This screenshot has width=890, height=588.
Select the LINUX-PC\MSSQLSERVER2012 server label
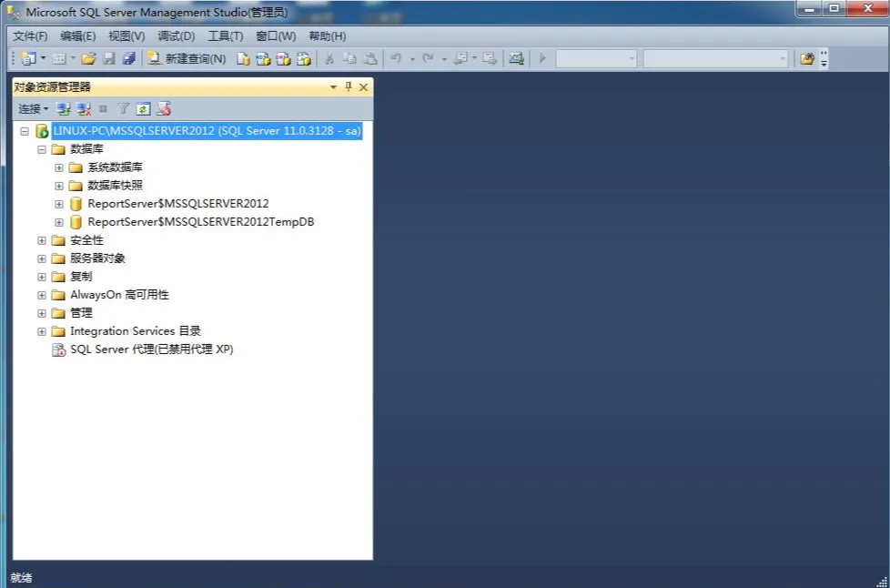click(x=207, y=131)
